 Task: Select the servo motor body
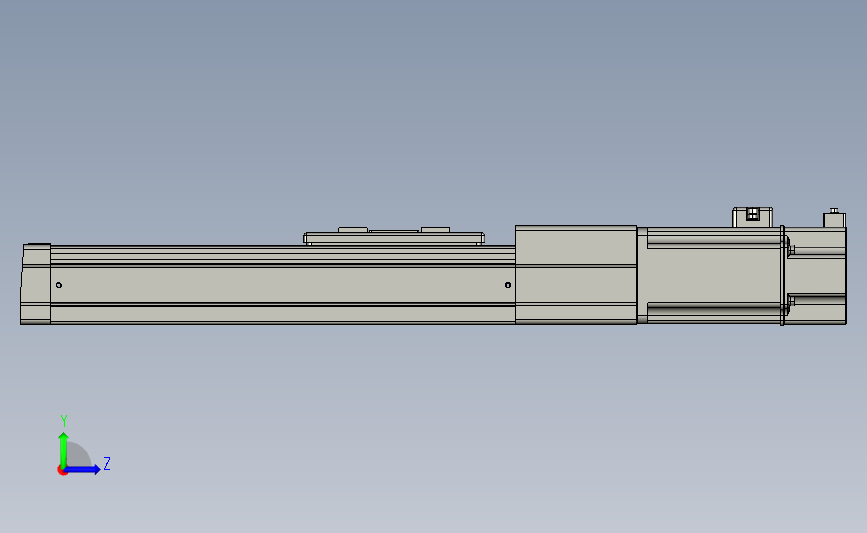[x=709, y=275]
